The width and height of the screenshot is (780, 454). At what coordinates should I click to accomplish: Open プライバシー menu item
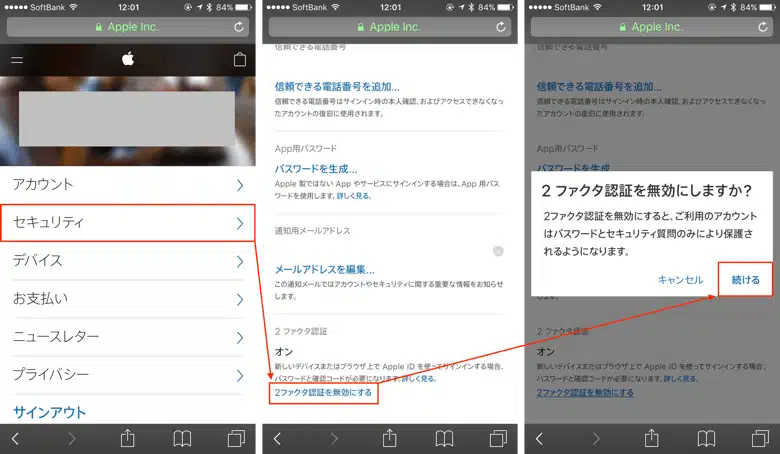coord(128,375)
